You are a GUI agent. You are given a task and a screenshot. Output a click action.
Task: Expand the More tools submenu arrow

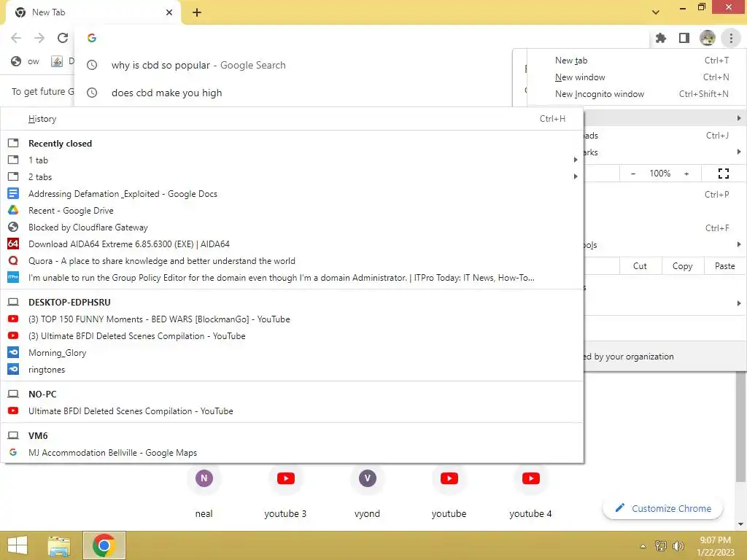tap(738, 244)
